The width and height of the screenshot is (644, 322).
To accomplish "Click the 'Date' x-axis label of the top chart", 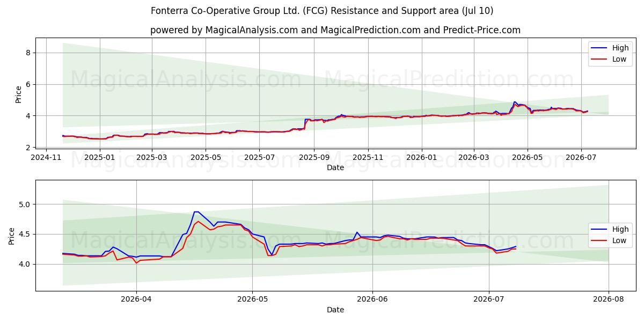I will point(335,167).
